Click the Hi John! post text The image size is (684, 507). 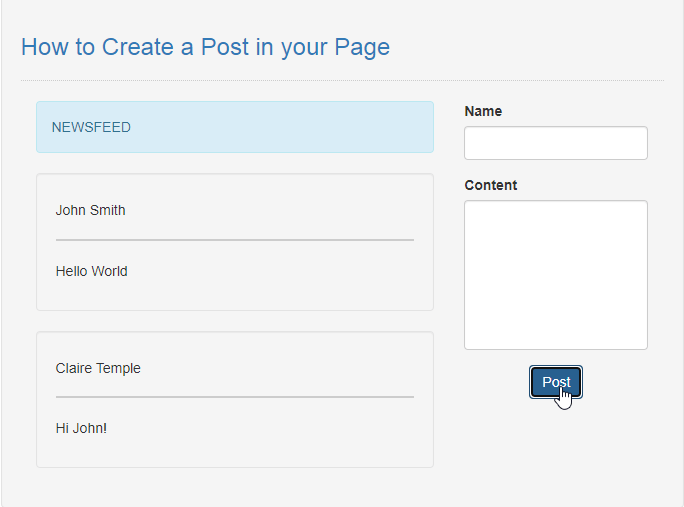pyautogui.click(x=81, y=428)
